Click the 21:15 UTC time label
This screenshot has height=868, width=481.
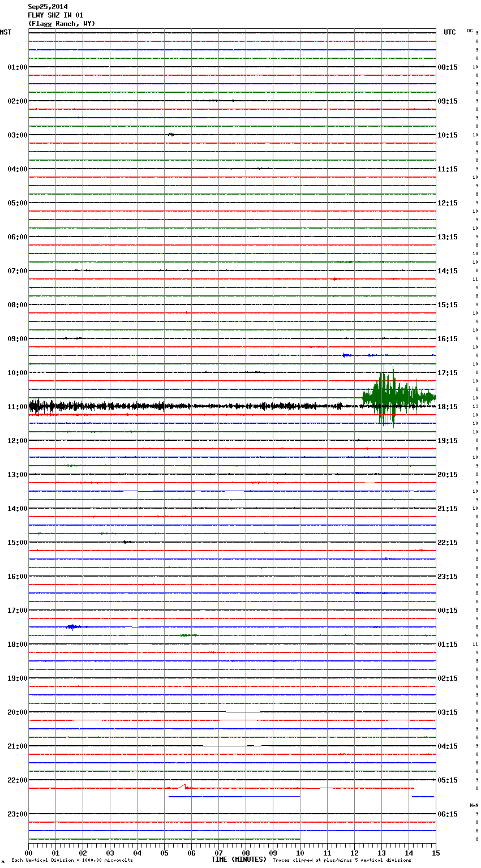pyautogui.click(x=448, y=509)
